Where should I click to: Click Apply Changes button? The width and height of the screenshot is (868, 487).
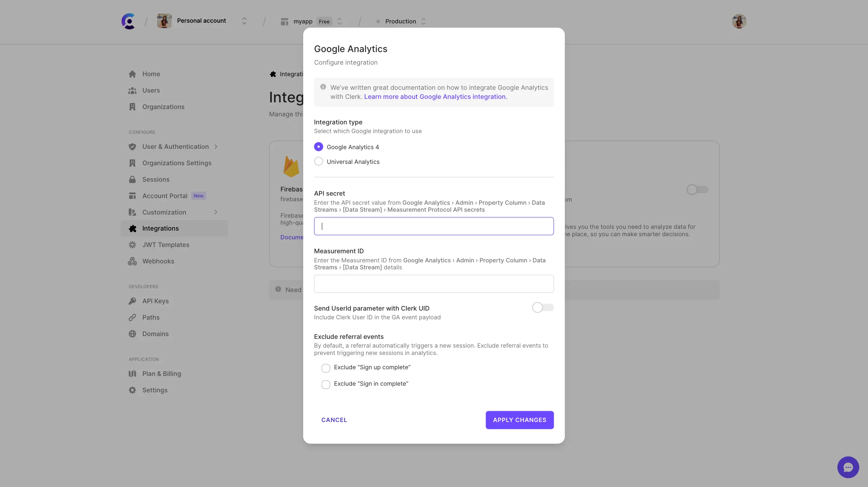pos(519,420)
